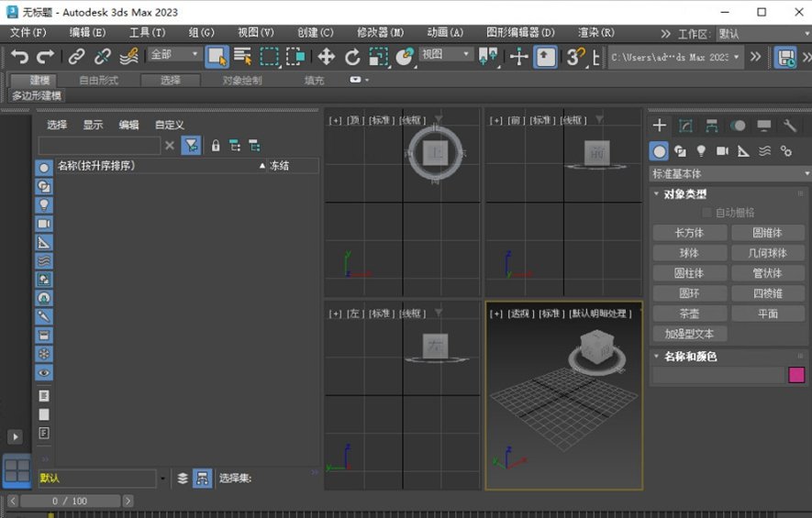Activate the Select Object tool

click(x=217, y=57)
